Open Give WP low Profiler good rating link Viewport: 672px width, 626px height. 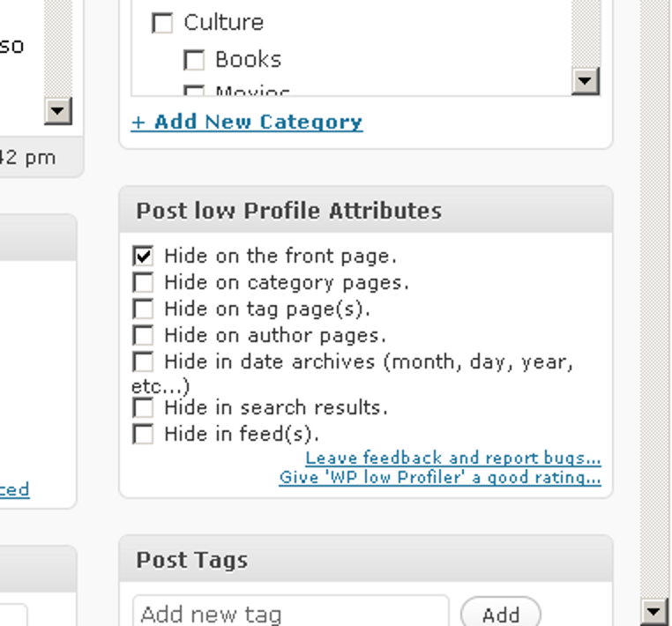(440, 477)
